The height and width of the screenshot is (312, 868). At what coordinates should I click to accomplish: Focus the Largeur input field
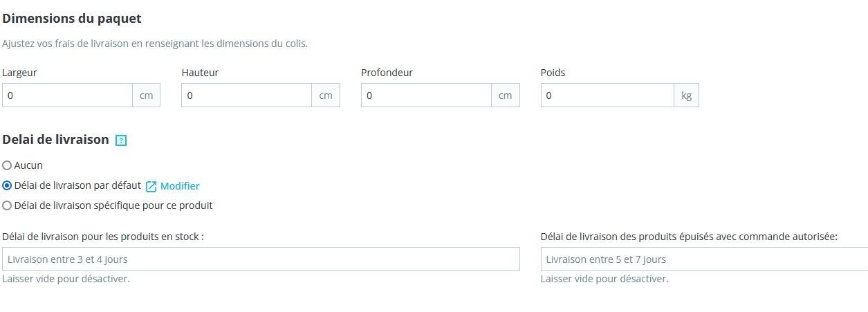67,95
